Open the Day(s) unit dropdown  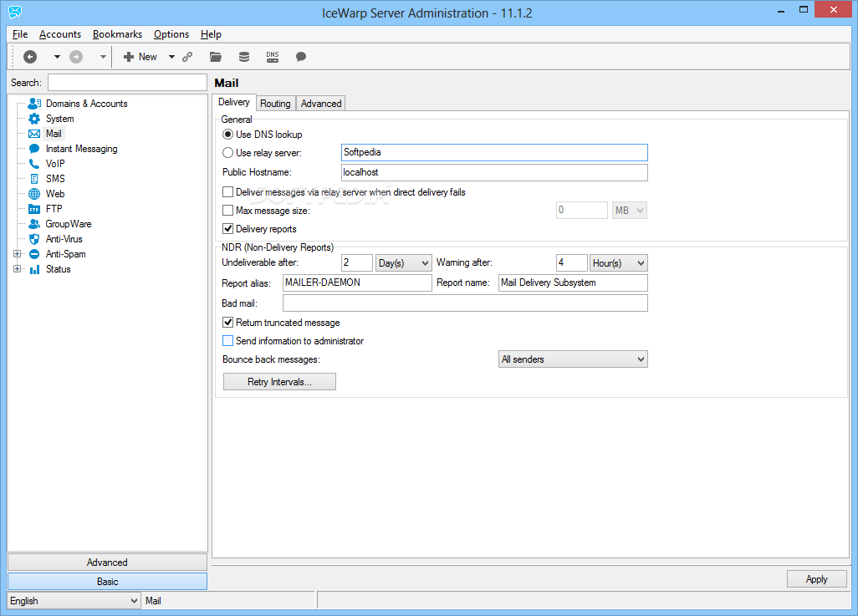404,263
